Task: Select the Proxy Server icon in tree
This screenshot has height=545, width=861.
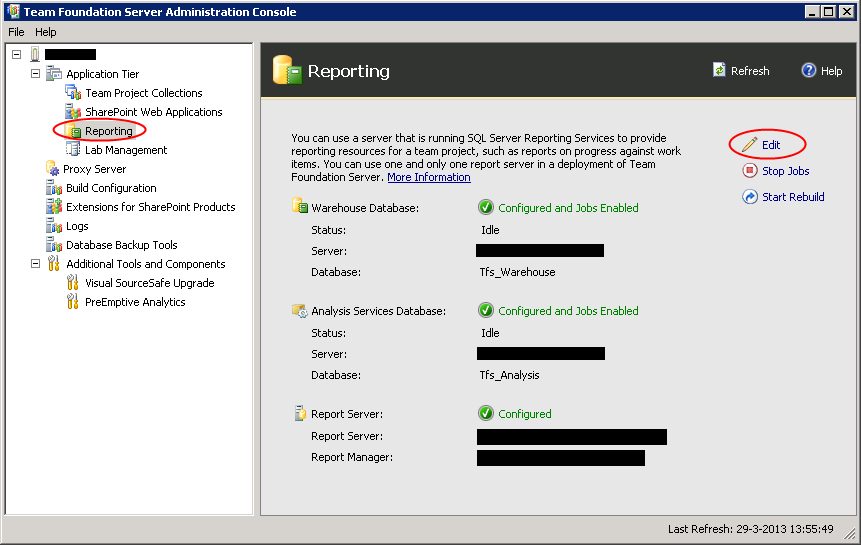Action: (53, 169)
